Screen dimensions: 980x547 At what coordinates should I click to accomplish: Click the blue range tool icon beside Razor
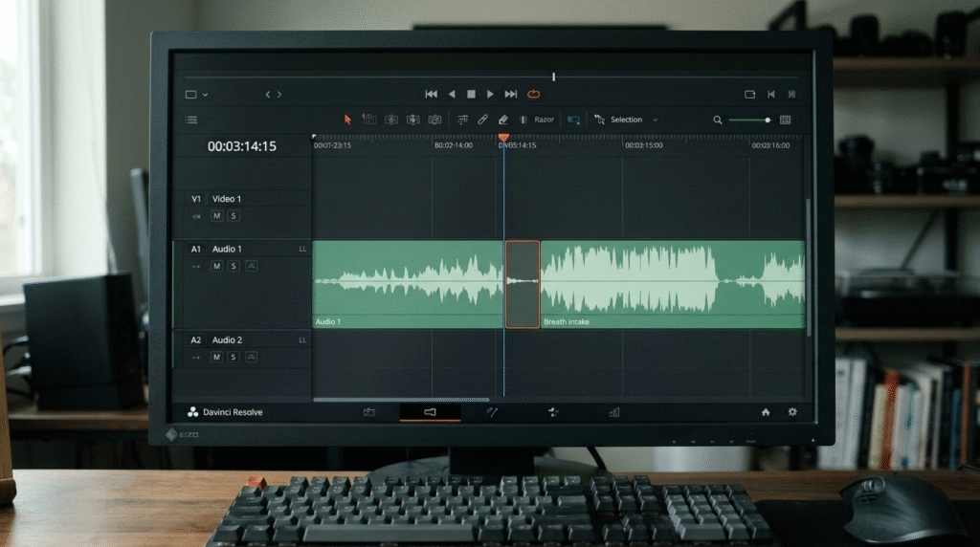(x=573, y=120)
